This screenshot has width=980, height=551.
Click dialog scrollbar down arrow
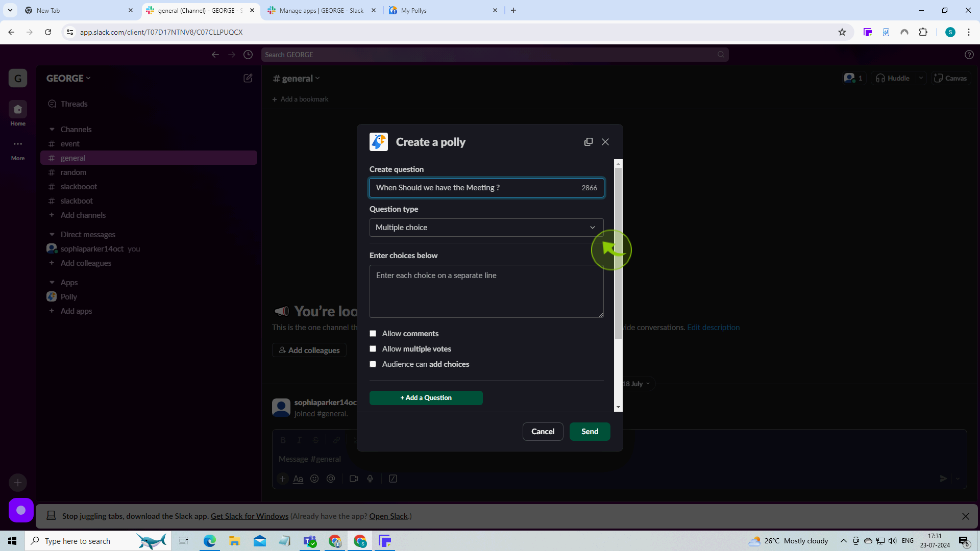point(619,407)
